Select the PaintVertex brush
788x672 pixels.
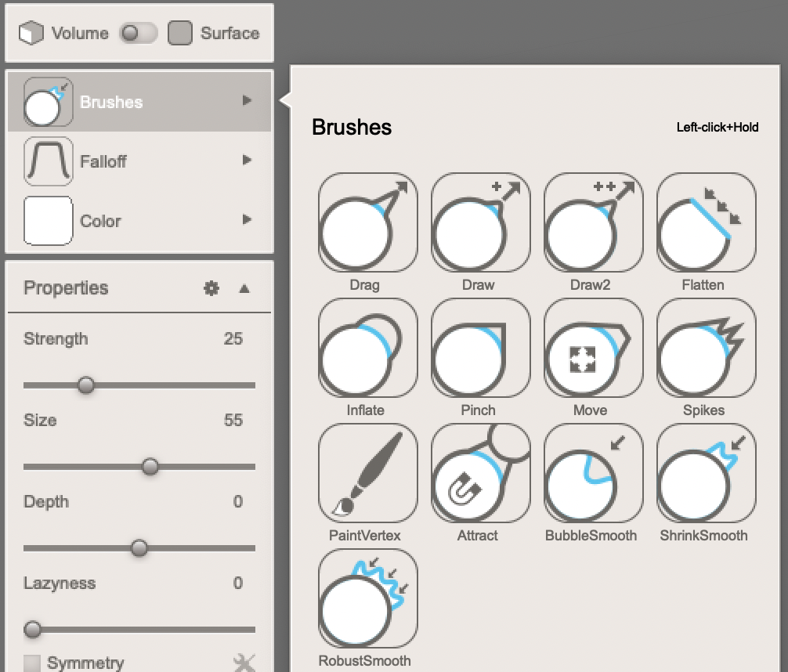[x=367, y=472]
